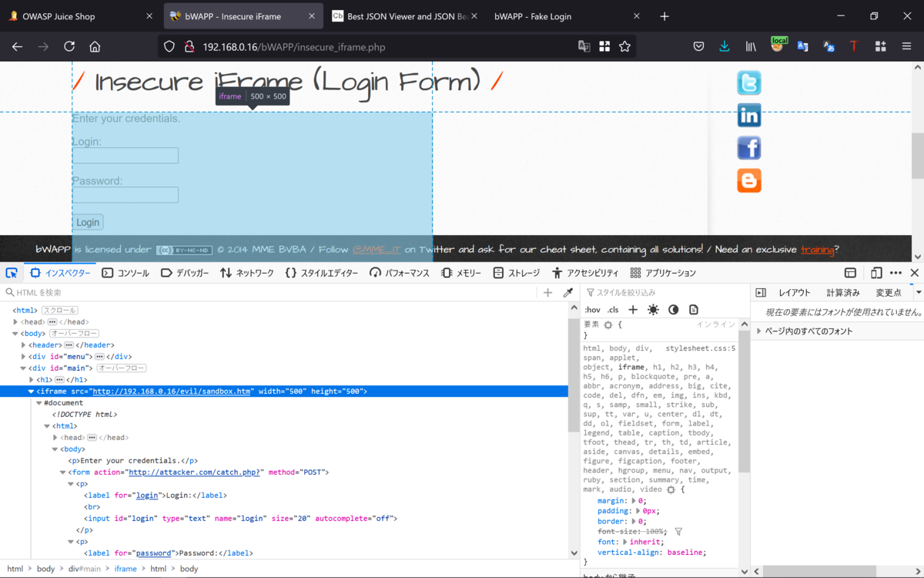Open the sidebar tabs overflow dropdown

918,292
